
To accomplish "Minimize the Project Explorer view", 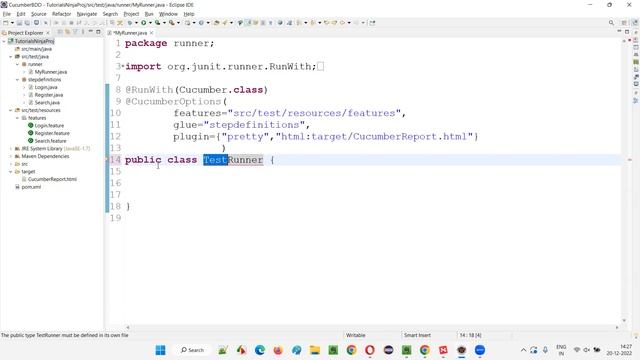I will tap(91, 32).
